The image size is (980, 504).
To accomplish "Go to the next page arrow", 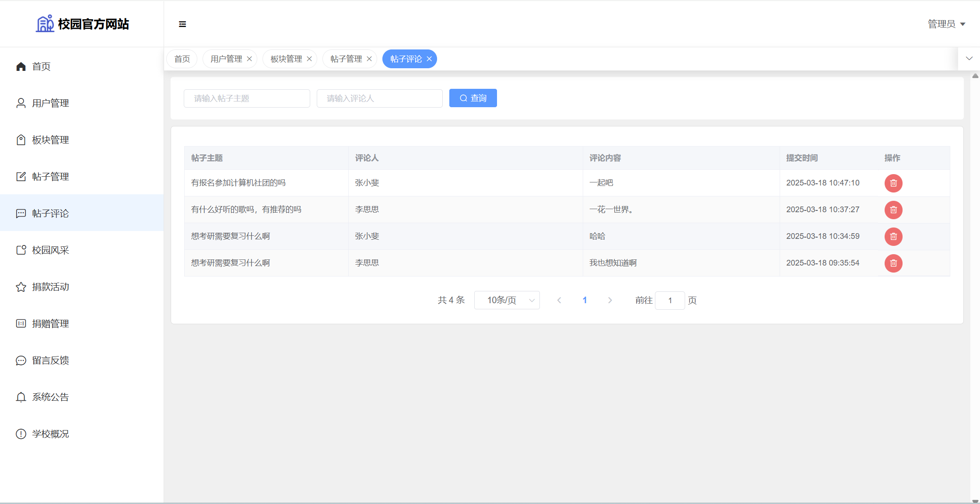I will point(610,300).
